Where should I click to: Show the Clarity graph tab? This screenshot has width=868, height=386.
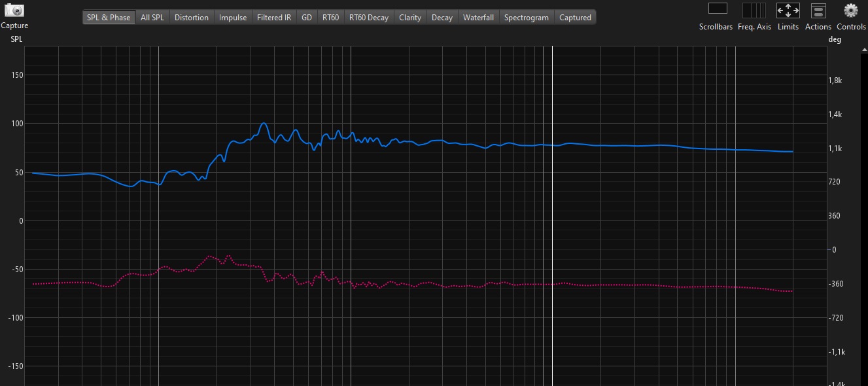[410, 18]
